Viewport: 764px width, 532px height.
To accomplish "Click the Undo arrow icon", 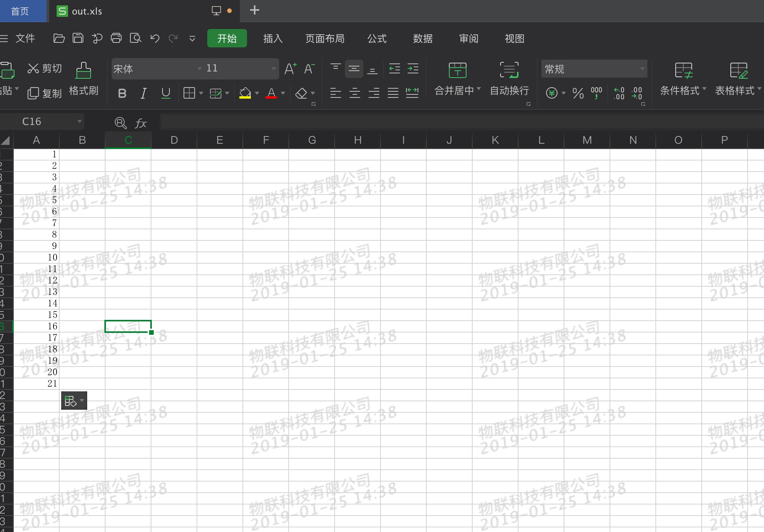I will (154, 39).
